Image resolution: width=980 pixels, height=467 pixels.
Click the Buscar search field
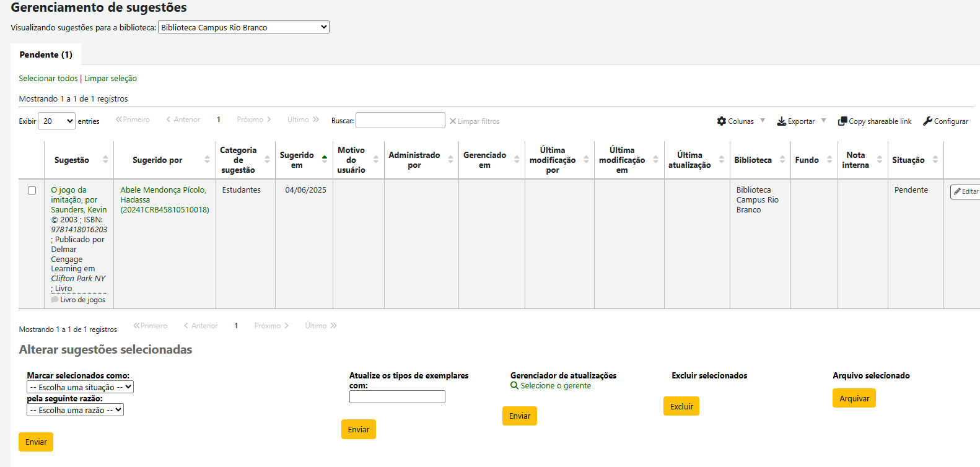(x=400, y=121)
